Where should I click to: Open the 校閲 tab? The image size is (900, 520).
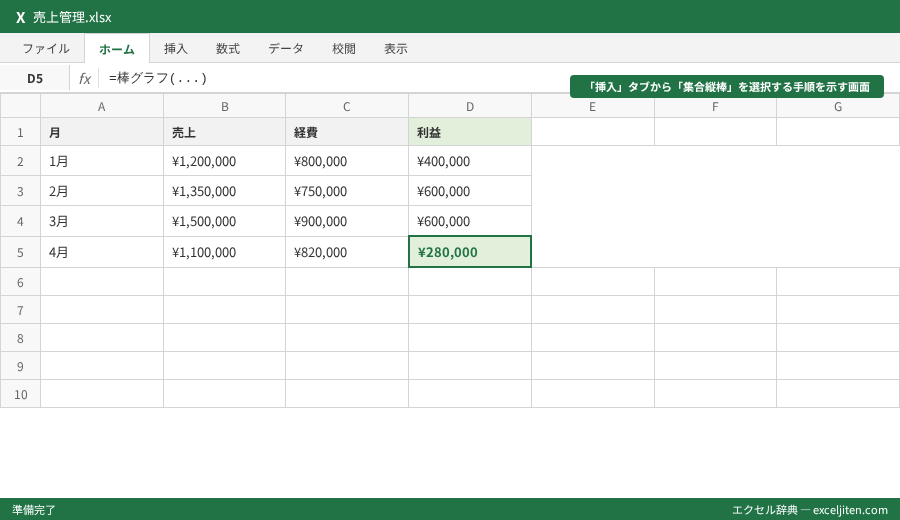tap(344, 49)
